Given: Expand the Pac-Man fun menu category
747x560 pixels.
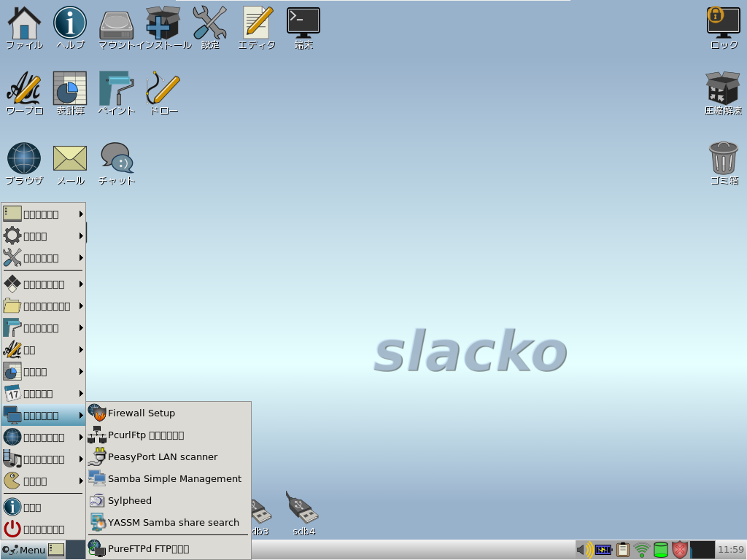Looking at the screenshot, I should coord(43,481).
